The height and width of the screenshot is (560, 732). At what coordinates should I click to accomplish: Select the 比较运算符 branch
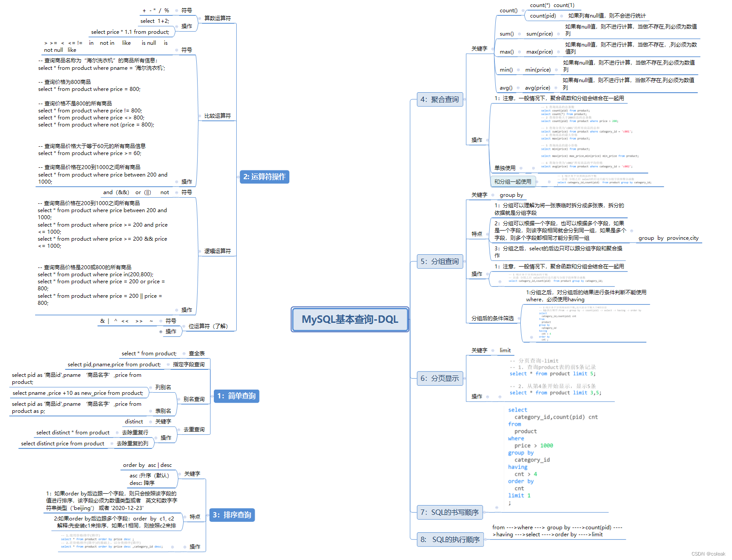click(x=217, y=116)
